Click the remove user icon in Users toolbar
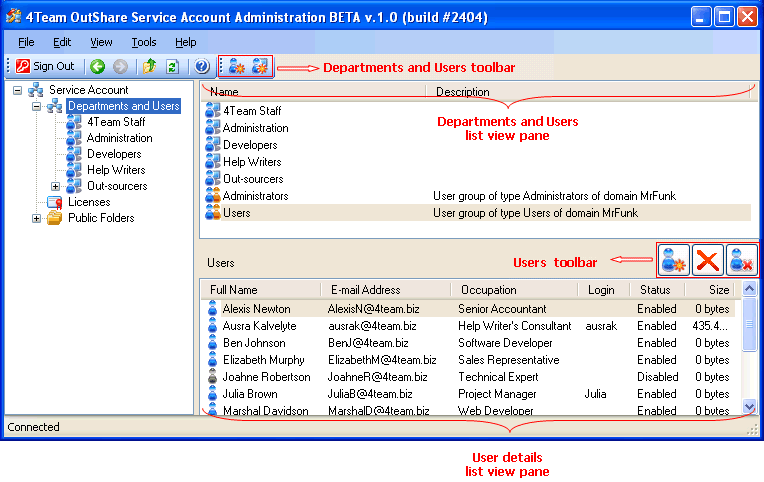 [x=742, y=260]
